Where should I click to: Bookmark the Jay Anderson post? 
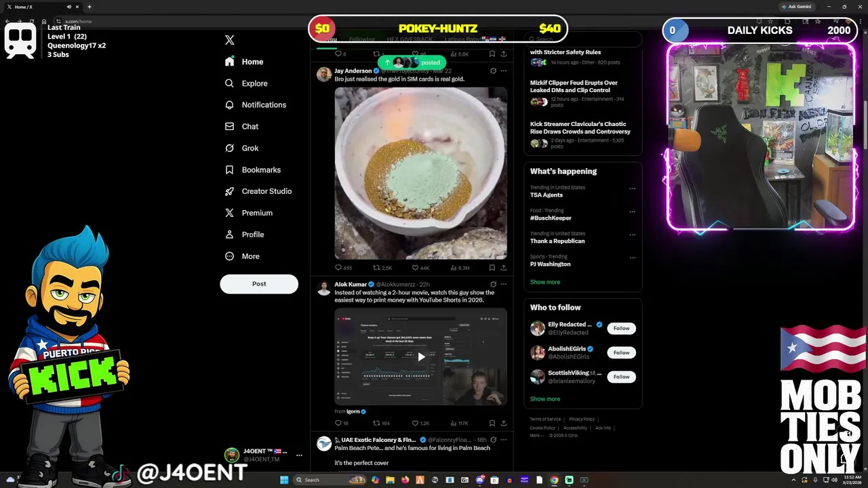[x=493, y=268]
